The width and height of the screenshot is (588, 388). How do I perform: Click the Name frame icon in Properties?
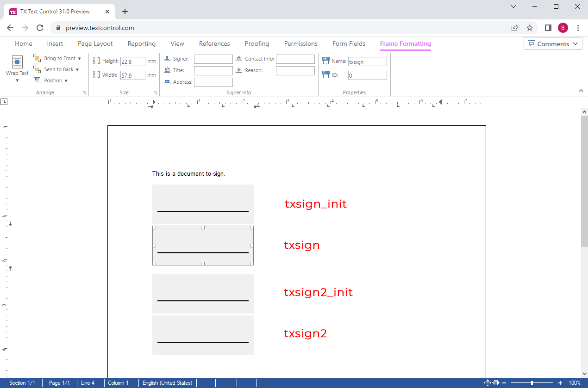(x=326, y=61)
